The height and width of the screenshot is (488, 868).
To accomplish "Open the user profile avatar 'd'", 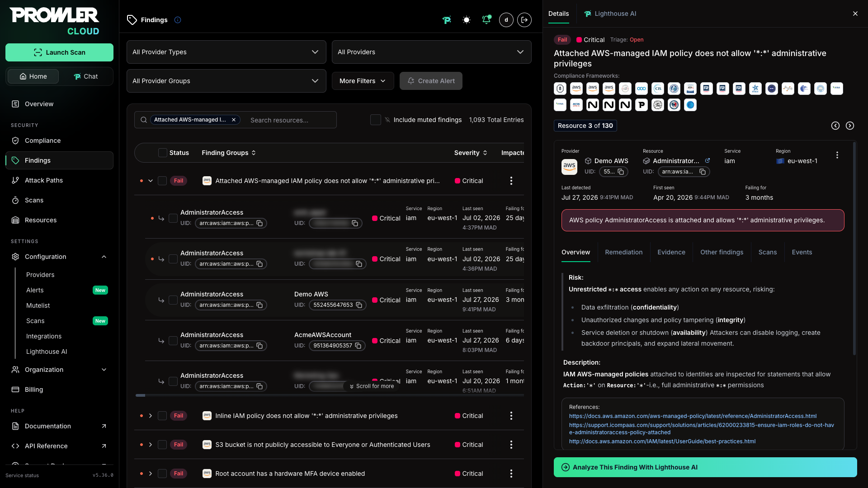I will 506,20.
